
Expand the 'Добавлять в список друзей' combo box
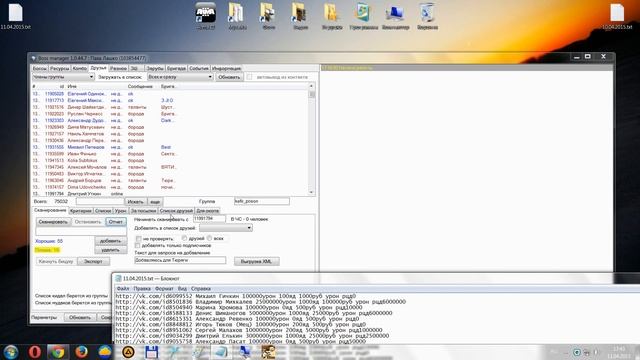click(x=226, y=228)
